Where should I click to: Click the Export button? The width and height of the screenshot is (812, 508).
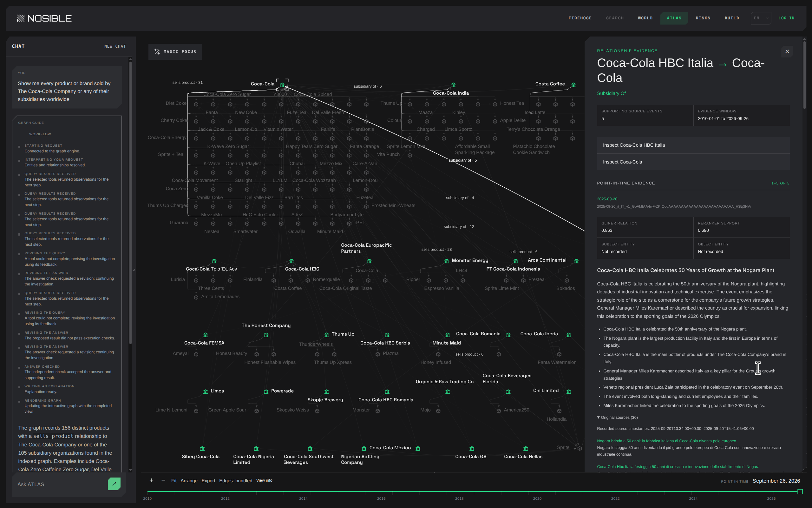pyautogui.click(x=208, y=481)
